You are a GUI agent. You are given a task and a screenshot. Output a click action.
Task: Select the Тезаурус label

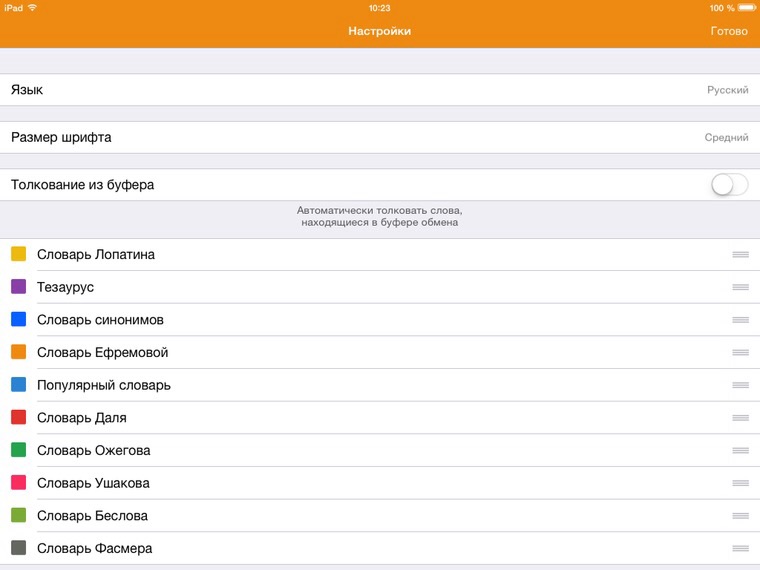point(65,287)
